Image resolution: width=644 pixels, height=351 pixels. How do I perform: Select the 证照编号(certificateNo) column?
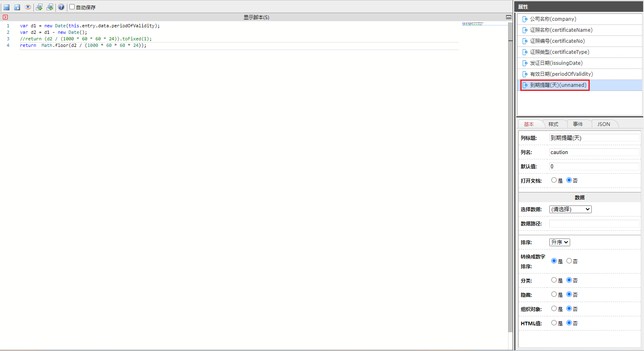point(580,41)
